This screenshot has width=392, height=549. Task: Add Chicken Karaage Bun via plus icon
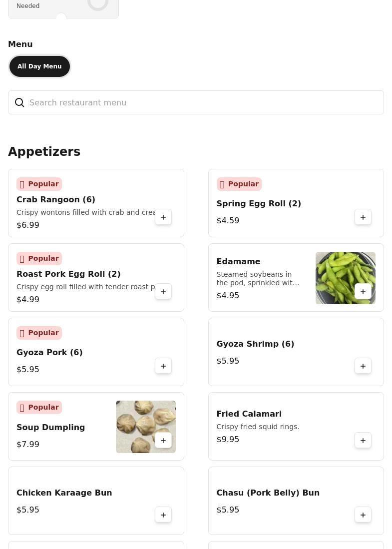[x=163, y=515]
